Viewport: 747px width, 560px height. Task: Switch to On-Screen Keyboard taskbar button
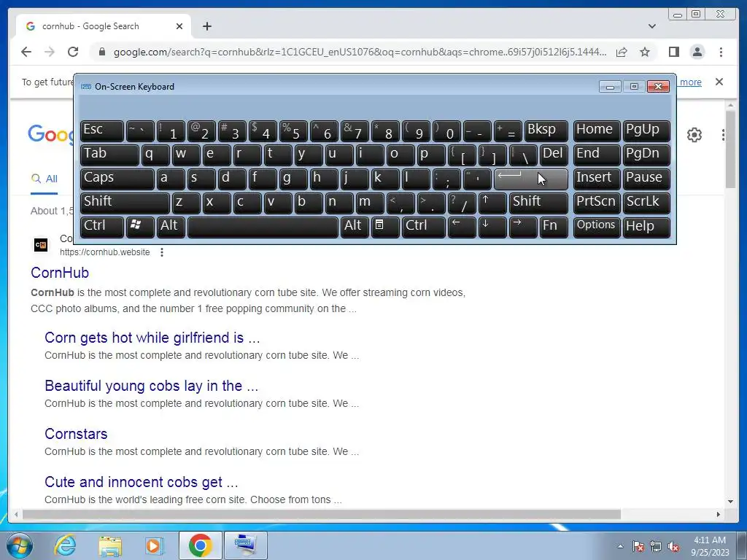[245, 545]
